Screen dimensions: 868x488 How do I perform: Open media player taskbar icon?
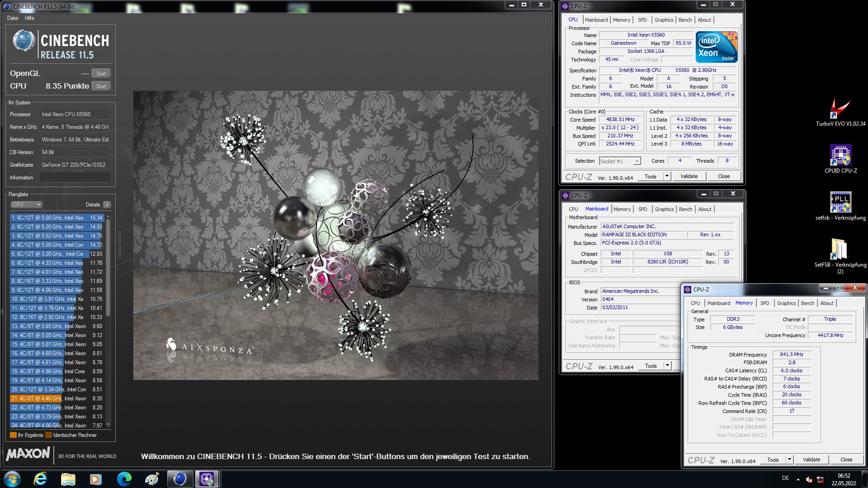point(96,479)
